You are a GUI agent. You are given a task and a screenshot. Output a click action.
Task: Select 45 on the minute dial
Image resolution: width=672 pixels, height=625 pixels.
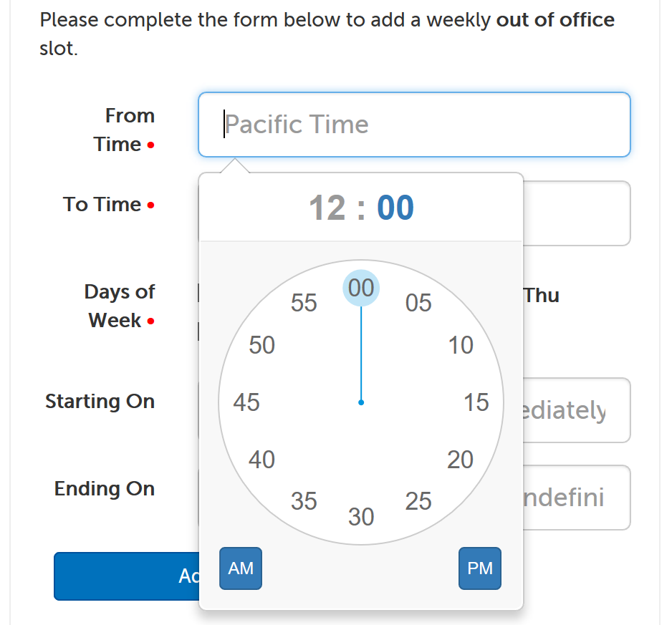tap(246, 402)
